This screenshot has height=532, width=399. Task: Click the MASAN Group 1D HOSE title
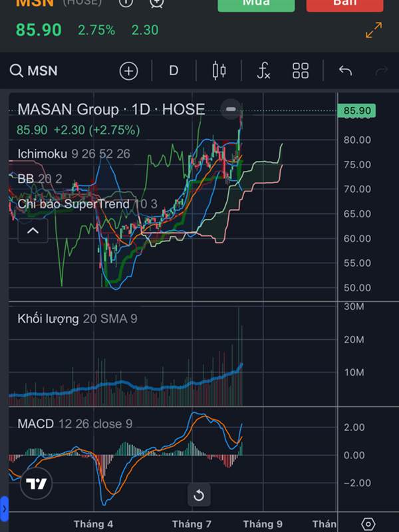pos(111,110)
